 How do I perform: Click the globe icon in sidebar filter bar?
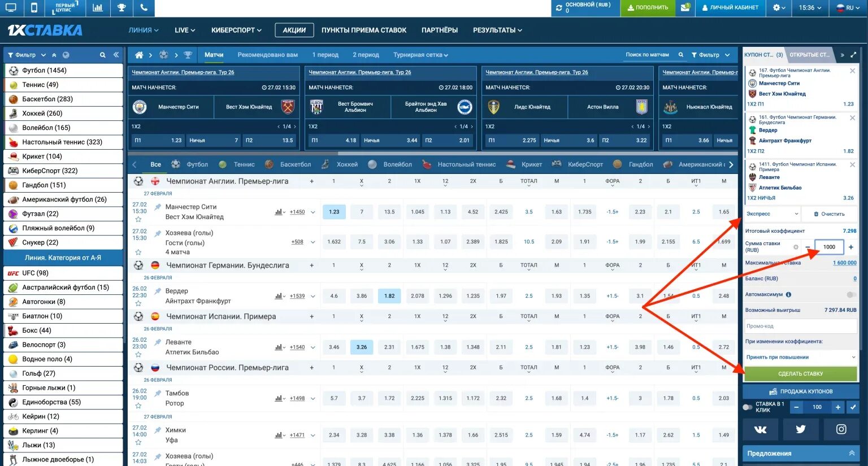tap(66, 55)
